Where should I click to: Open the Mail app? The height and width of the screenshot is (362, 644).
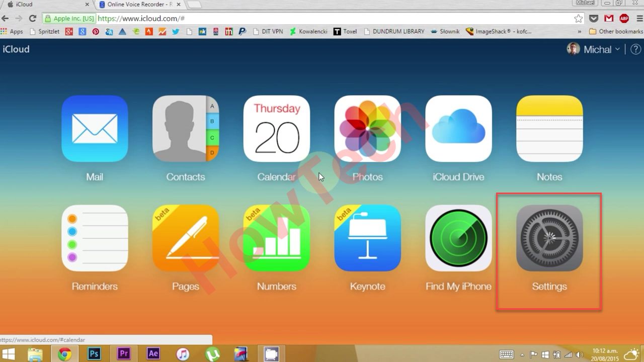click(95, 129)
